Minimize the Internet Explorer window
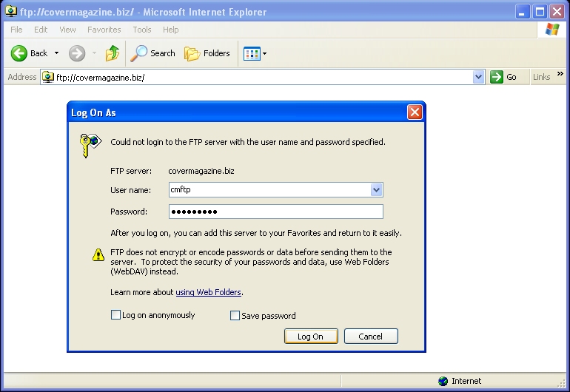This screenshot has width=570, height=392. (x=522, y=12)
